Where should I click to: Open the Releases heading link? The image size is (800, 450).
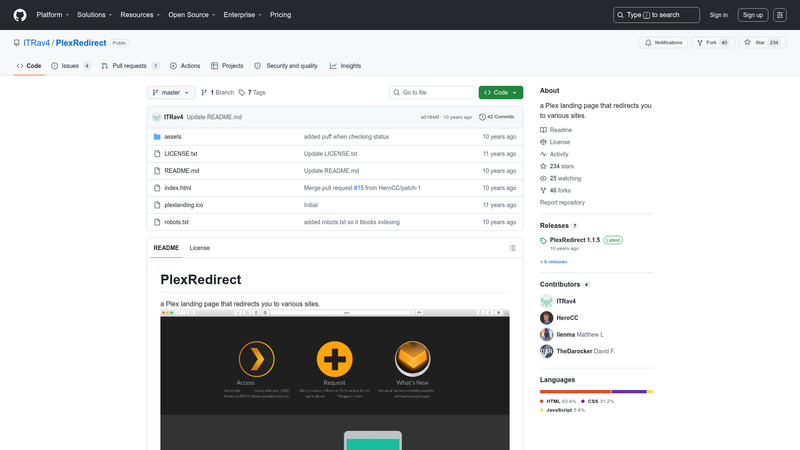click(554, 226)
